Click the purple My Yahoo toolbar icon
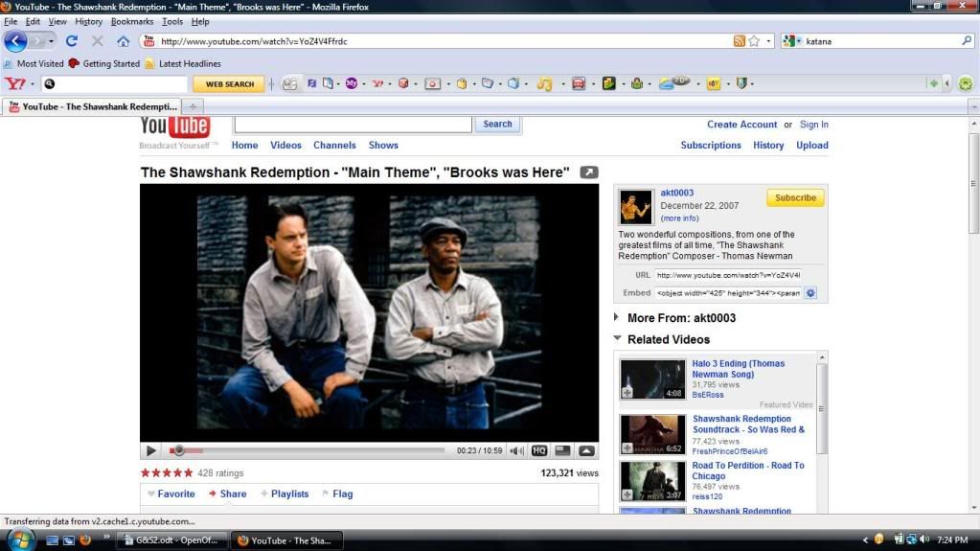Image resolution: width=980 pixels, height=551 pixels. coord(352,83)
